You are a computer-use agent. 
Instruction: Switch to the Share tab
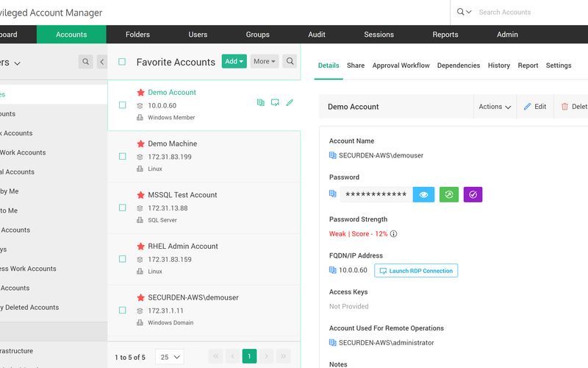[x=356, y=66]
